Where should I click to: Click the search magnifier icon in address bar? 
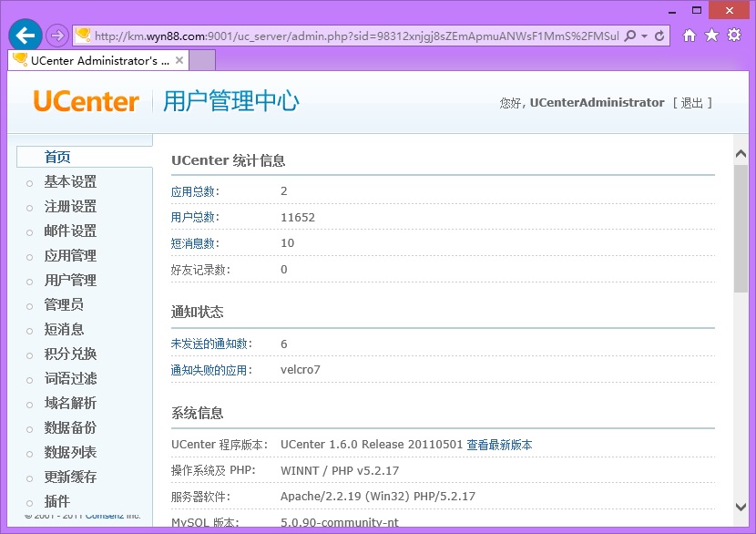coord(629,36)
